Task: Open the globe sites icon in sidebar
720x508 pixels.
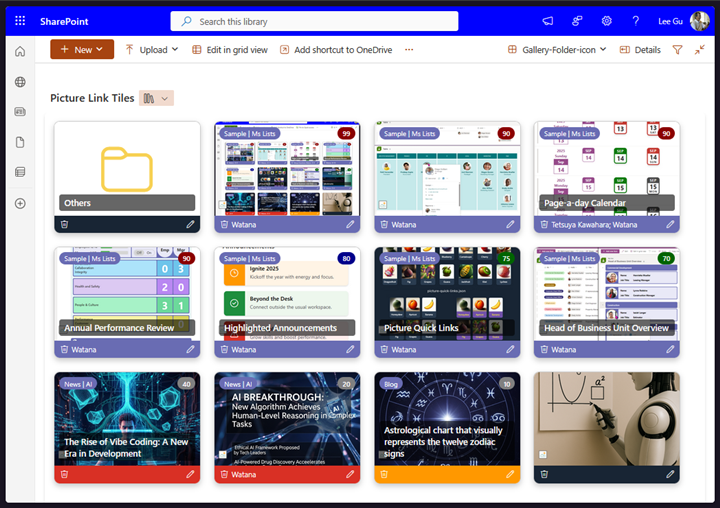Action: (x=20, y=82)
